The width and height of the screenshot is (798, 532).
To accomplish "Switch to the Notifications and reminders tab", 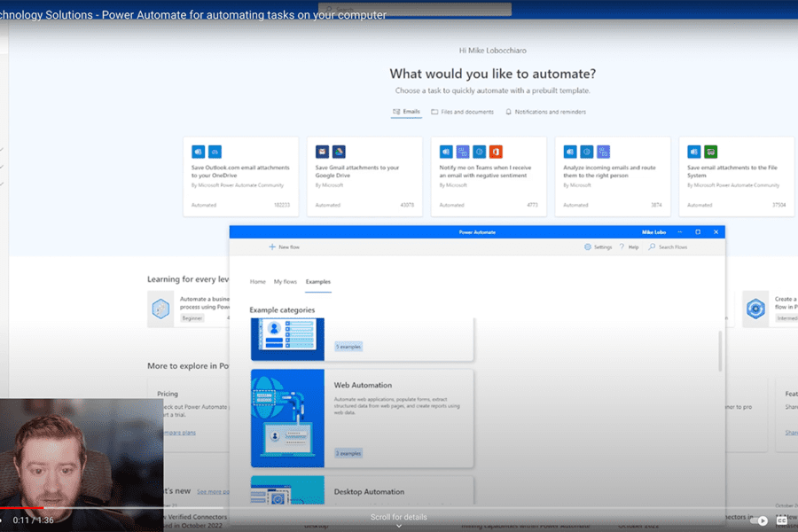I will click(x=545, y=112).
